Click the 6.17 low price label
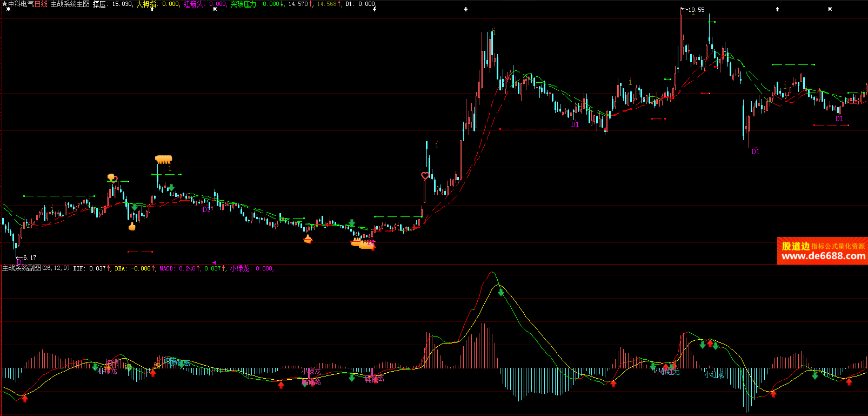The image size is (868, 416). click(x=30, y=257)
